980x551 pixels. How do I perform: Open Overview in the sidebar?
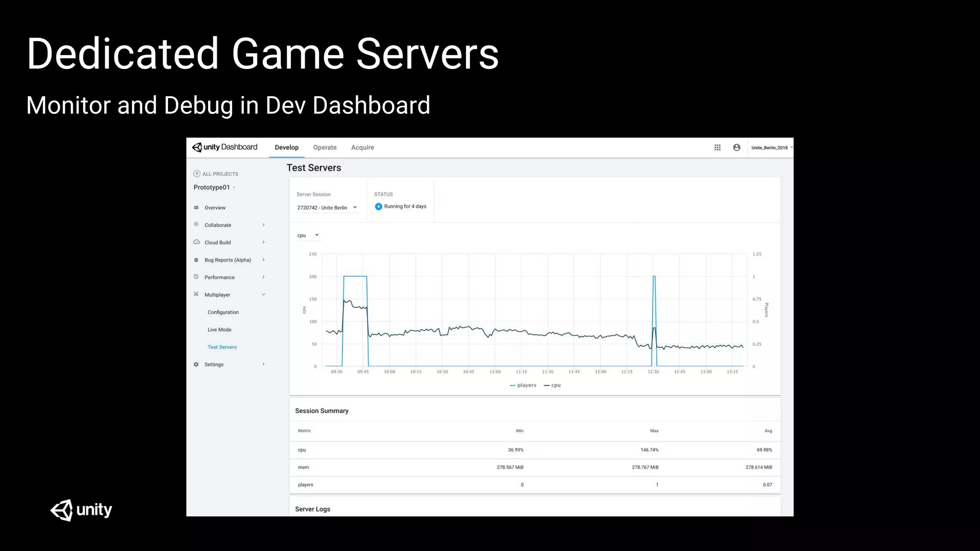(215, 208)
